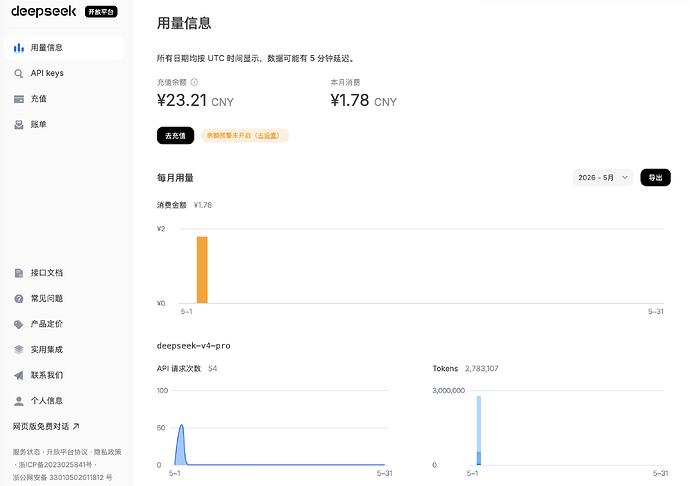690x486 pixels.
Task: Click the 去设置 link in balance alert
Action: pos(268,136)
